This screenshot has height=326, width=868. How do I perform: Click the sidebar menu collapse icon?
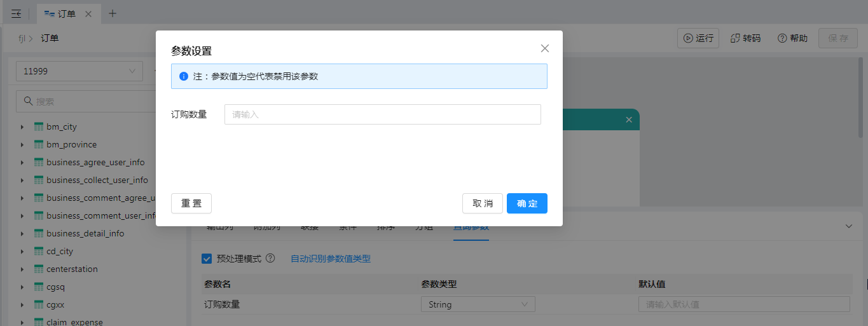17,13
